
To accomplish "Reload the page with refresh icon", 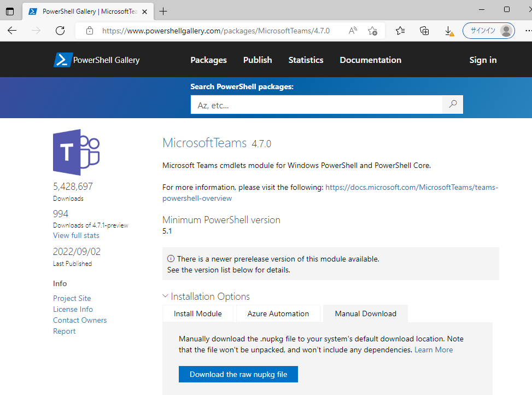I will click(x=60, y=31).
